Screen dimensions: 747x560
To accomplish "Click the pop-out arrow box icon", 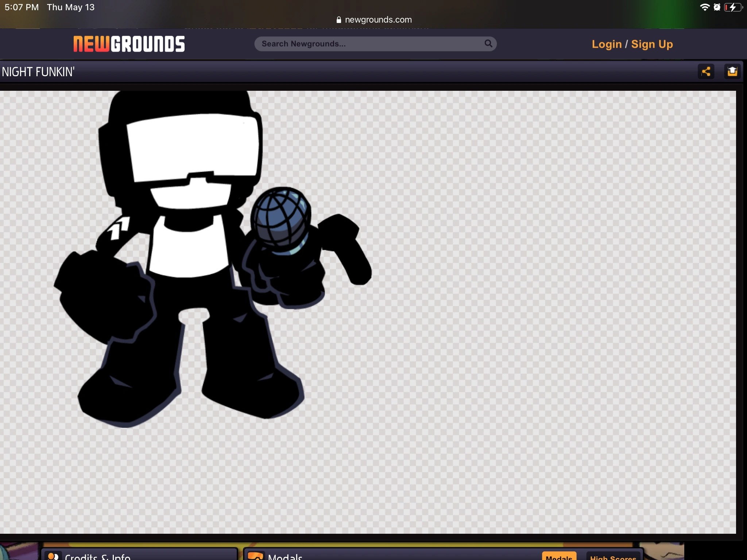I will (732, 71).
